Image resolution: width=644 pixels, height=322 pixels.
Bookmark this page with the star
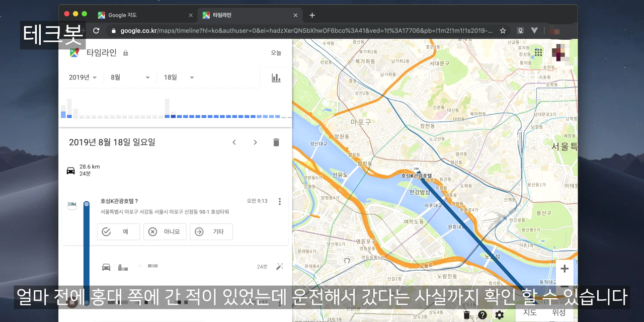point(503,31)
